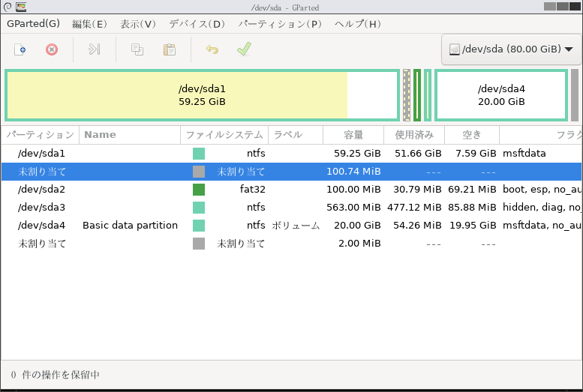The image size is (583, 392).
Task: Click the hidden, diag flags cell
Action: pyautogui.click(x=542, y=208)
